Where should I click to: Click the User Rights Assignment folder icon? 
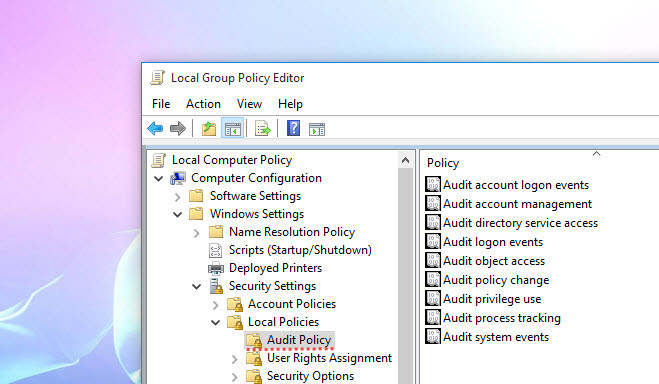254,358
